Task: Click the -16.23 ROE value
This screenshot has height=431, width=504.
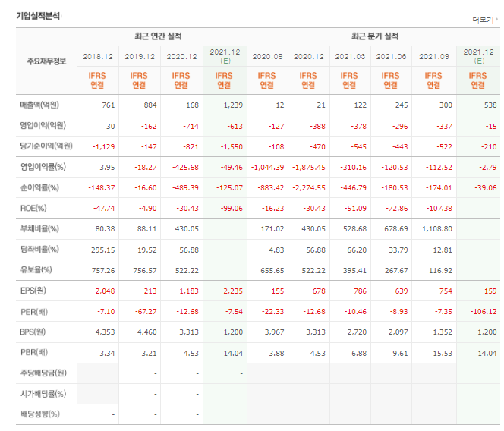Action: click(272, 209)
